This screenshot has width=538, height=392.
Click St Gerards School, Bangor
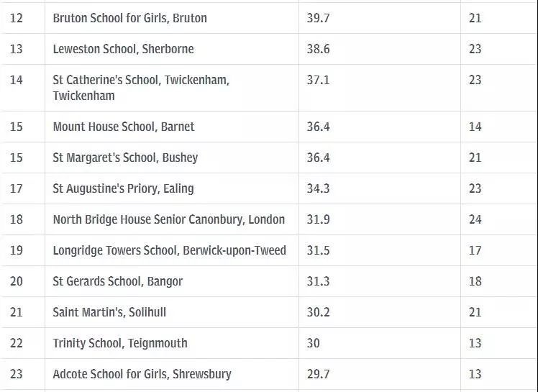click(117, 281)
